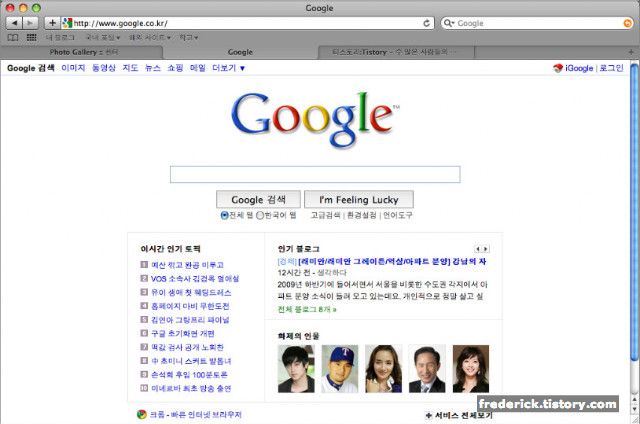This screenshot has height=424, width=640.
Task: Open the 국내 포털 bookmarks folder dropdown
Action: (x=102, y=38)
